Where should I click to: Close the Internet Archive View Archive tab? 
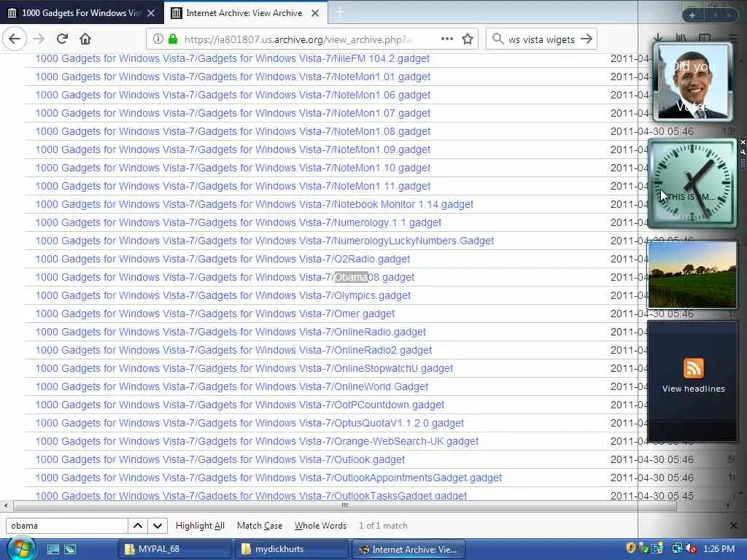click(315, 13)
